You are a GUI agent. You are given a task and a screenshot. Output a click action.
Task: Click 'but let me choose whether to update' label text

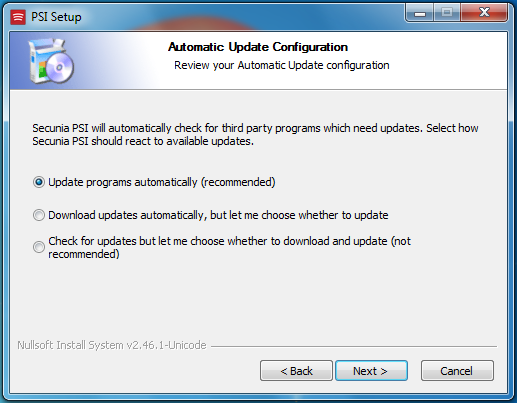[299, 215]
